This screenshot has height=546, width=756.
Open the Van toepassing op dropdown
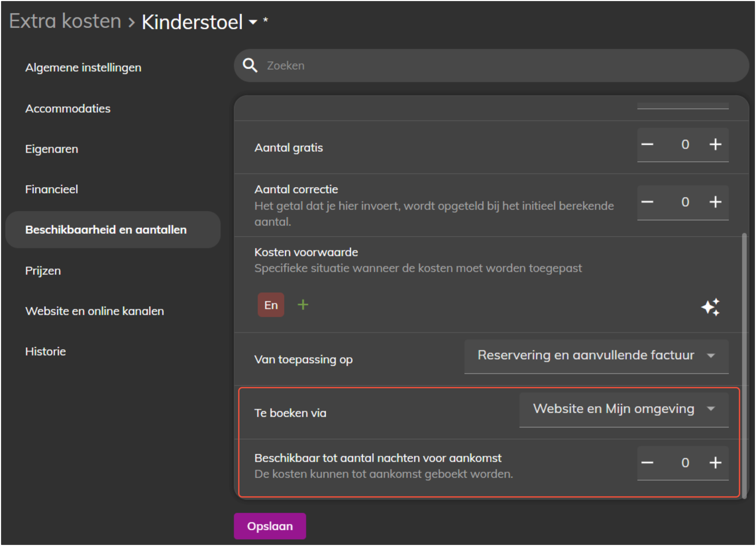[x=596, y=356]
